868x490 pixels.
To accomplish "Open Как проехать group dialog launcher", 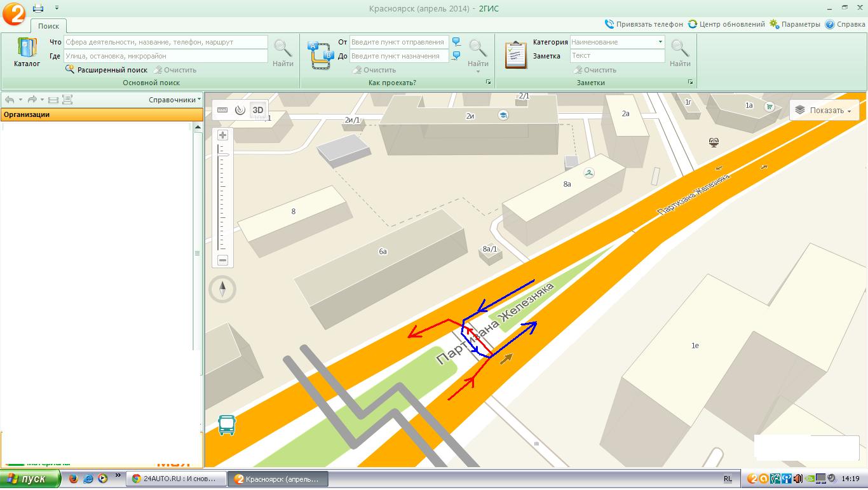I will [489, 83].
